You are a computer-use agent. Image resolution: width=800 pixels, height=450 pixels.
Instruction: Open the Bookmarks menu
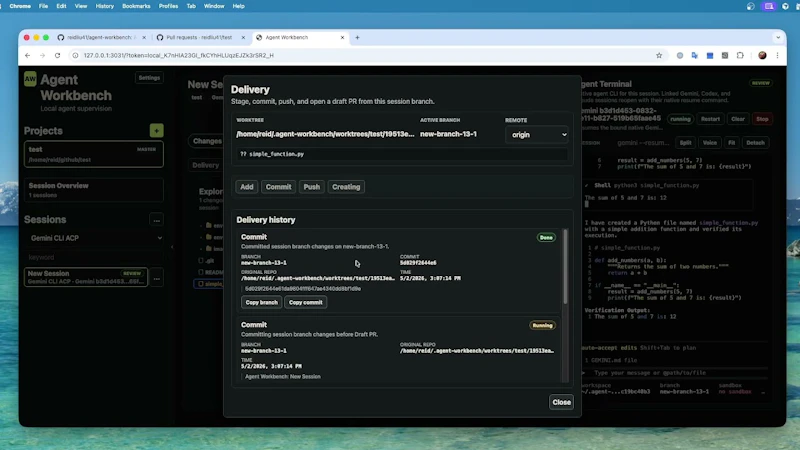click(136, 6)
